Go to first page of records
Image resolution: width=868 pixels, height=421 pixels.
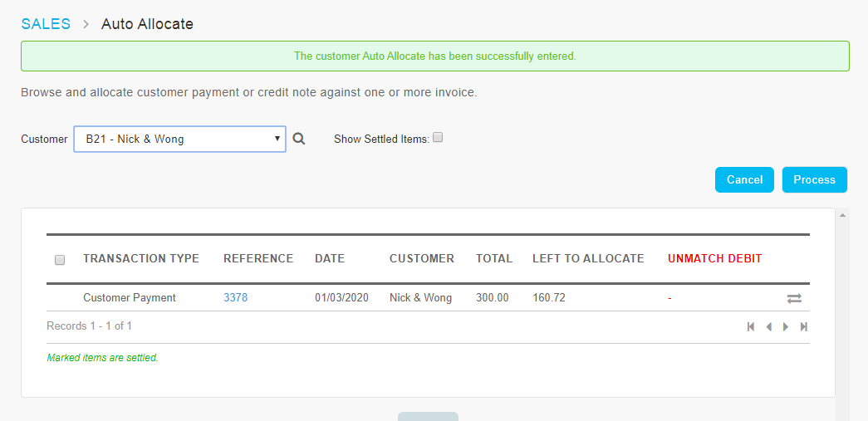(x=751, y=327)
